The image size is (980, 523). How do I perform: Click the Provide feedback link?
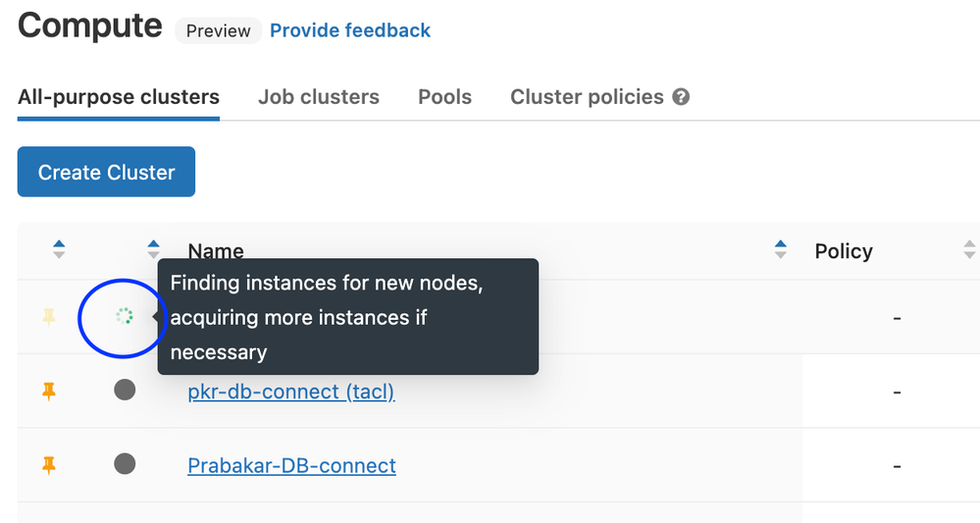pos(350,30)
